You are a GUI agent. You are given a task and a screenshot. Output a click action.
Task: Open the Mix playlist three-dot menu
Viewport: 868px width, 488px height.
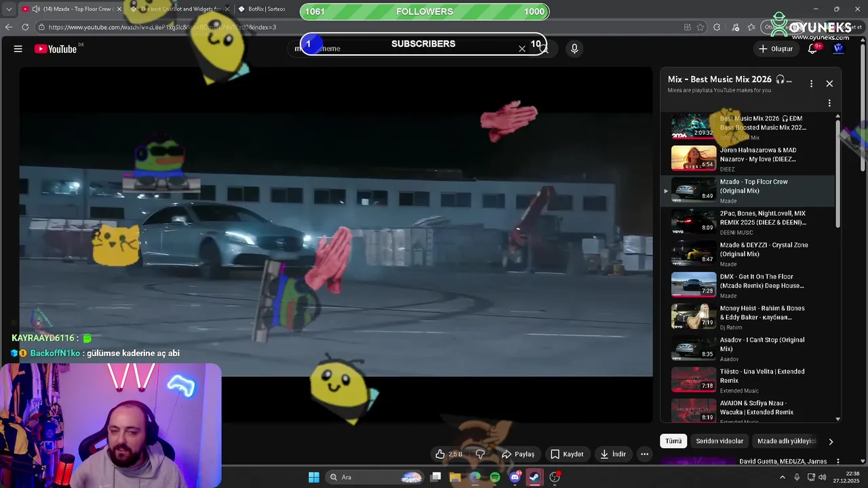(811, 83)
